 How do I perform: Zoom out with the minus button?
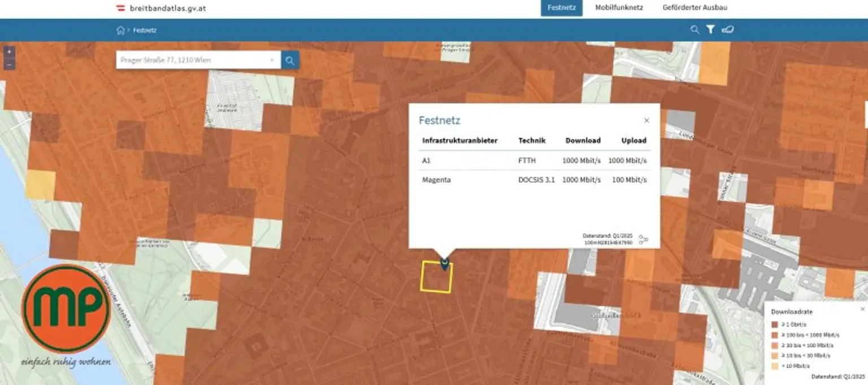[9, 65]
